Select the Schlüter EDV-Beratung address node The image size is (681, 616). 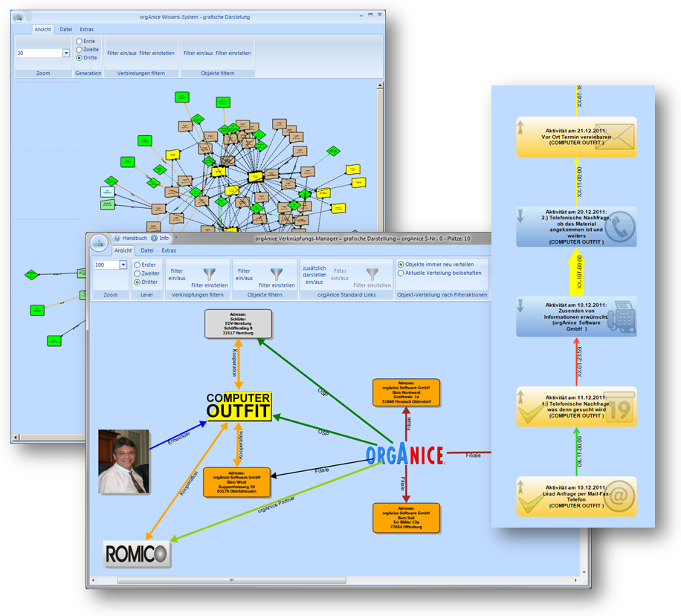[239, 324]
